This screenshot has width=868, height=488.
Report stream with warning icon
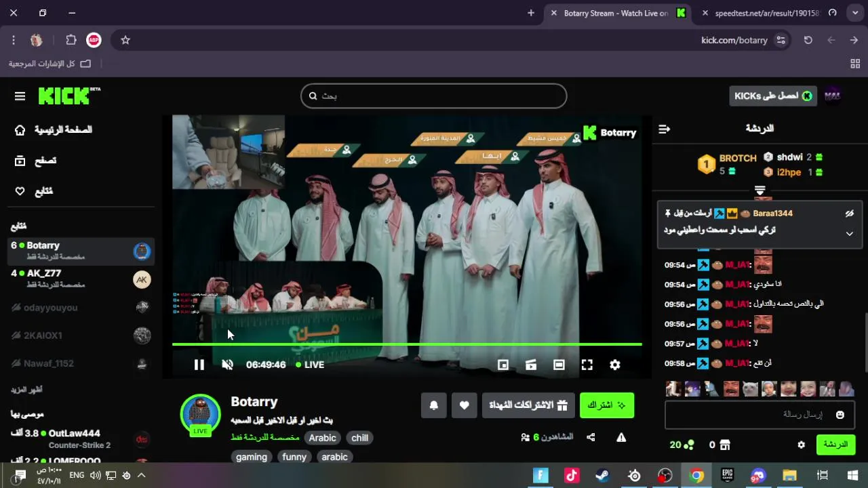[621, 438]
